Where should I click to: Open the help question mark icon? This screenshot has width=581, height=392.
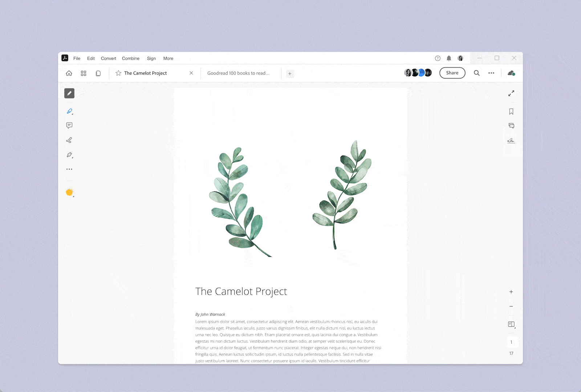coord(438,58)
